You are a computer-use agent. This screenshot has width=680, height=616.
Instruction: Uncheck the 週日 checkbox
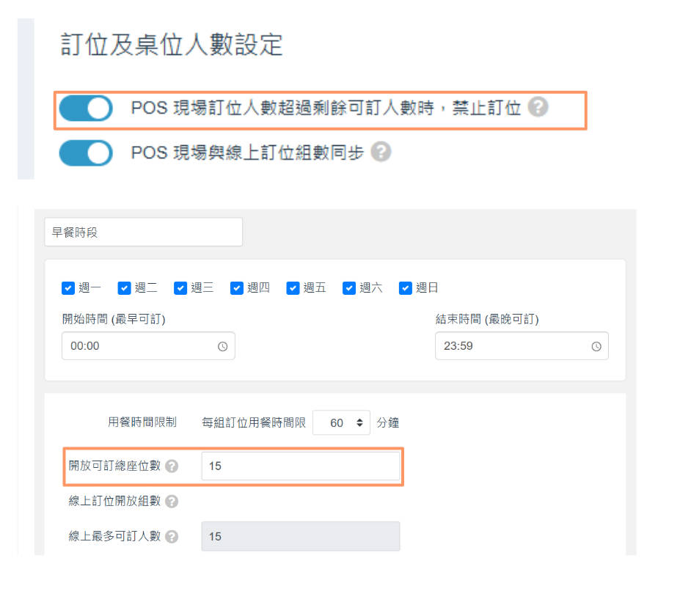coord(406,288)
